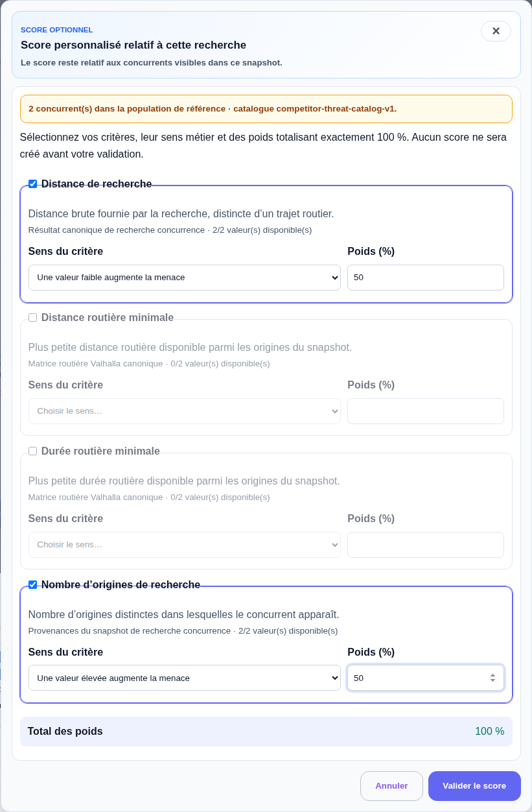Click the Total des poids summary row
Viewport: 532px width, 812px height.
click(x=266, y=732)
